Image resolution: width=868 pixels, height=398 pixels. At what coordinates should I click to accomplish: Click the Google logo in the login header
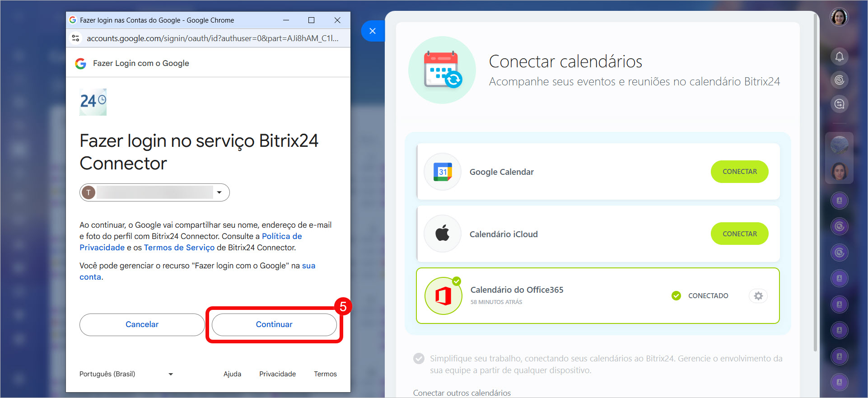point(80,63)
